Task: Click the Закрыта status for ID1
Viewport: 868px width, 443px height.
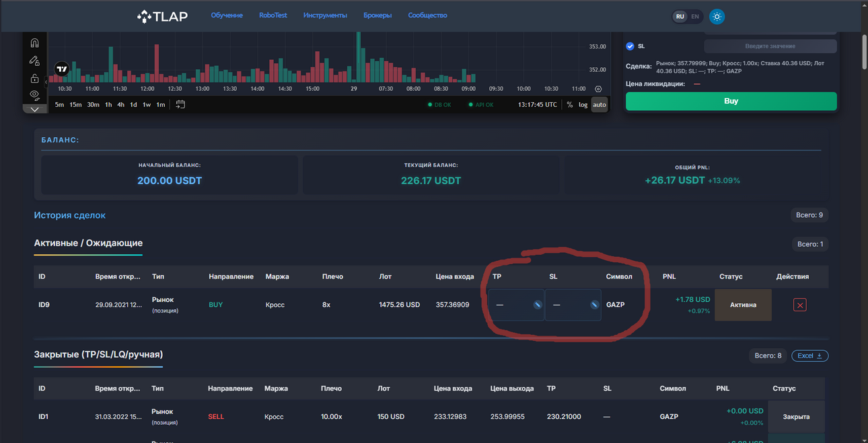Action: 796,417
